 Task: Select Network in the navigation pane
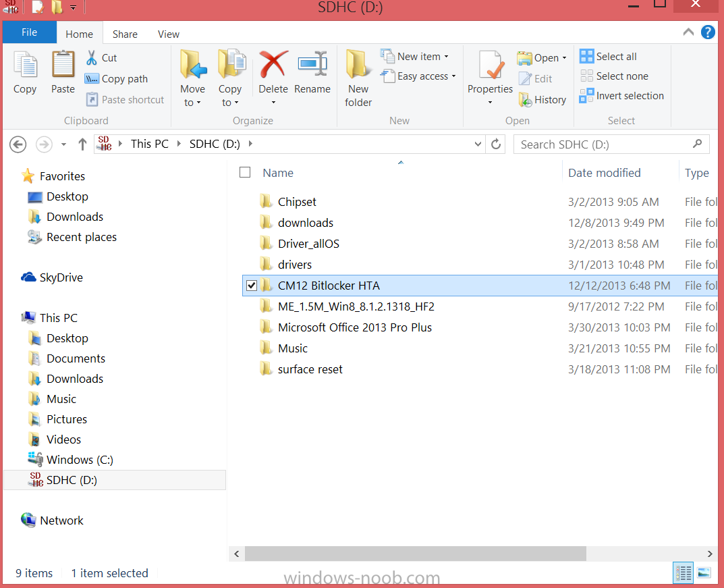pyautogui.click(x=52, y=520)
